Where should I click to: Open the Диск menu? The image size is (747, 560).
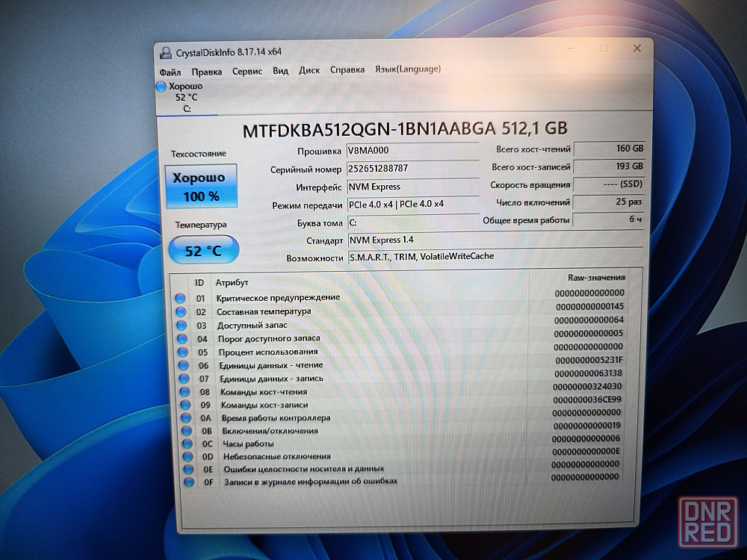coord(309,70)
